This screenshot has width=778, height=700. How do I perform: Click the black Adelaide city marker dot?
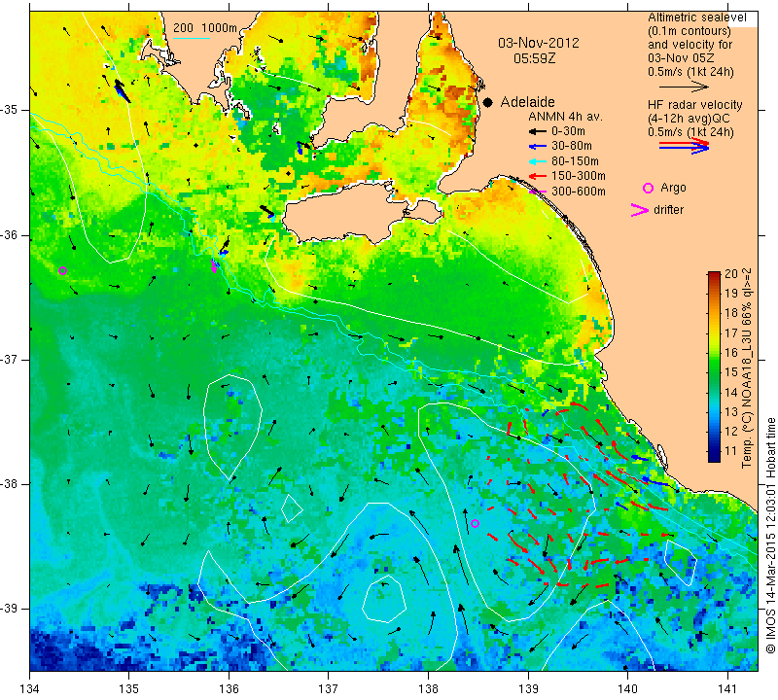pos(488,102)
